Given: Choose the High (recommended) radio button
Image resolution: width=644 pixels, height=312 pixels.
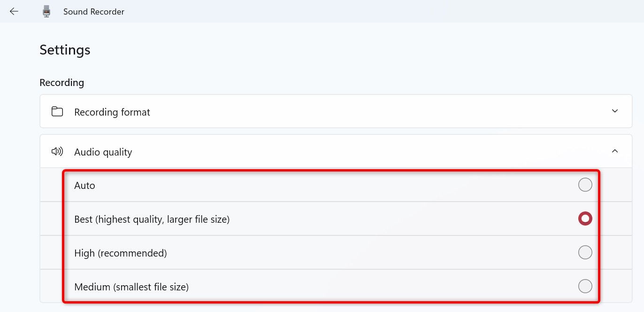Looking at the screenshot, I should coord(585,253).
